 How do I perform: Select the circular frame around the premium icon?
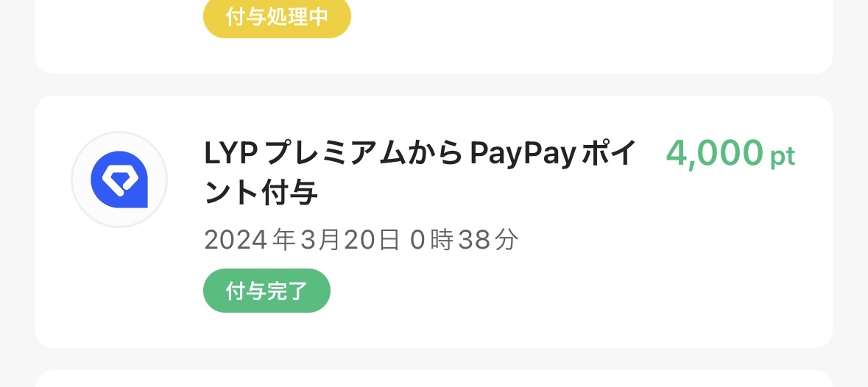119,180
